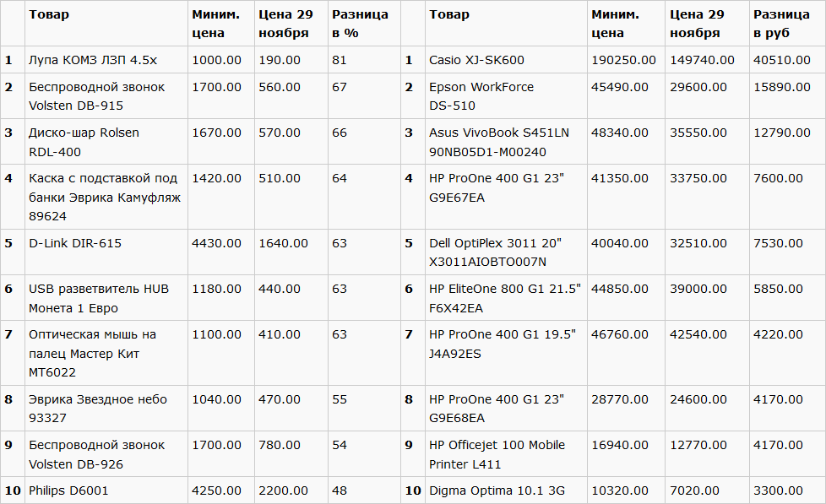
Task: Click the minimum price 1420.00
Action: [x=216, y=178]
